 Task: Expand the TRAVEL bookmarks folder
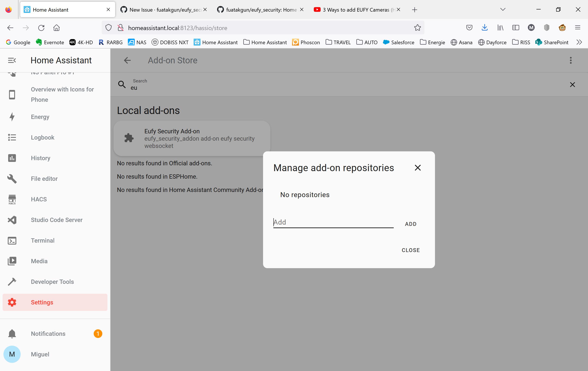click(x=338, y=42)
